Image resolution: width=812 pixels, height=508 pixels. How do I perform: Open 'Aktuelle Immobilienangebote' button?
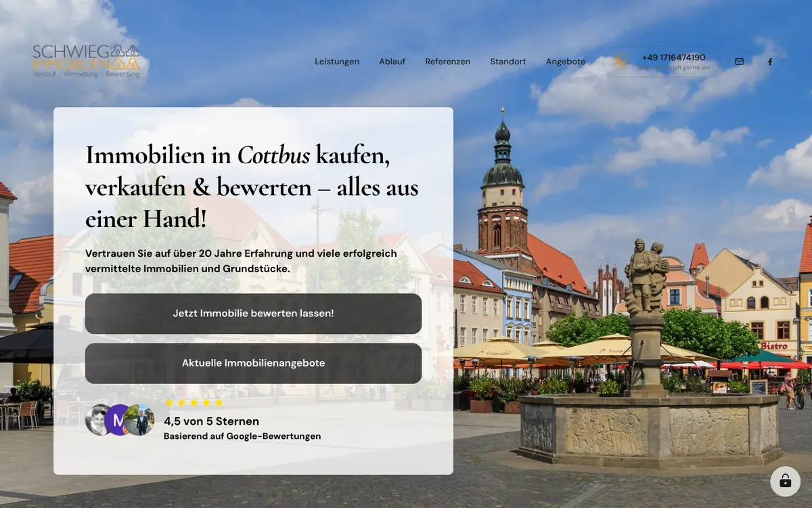[x=253, y=363]
